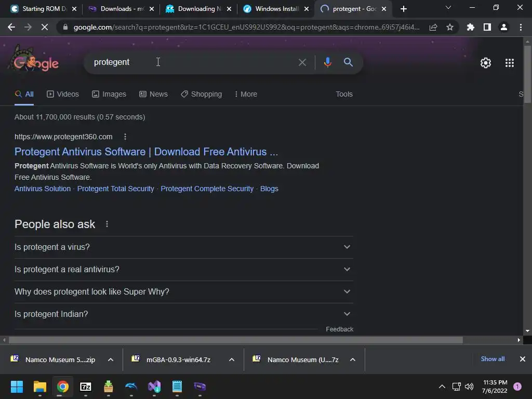The height and width of the screenshot is (399, 532).
Task: Click the address bar URL
Action: click(x=247, y=27)
